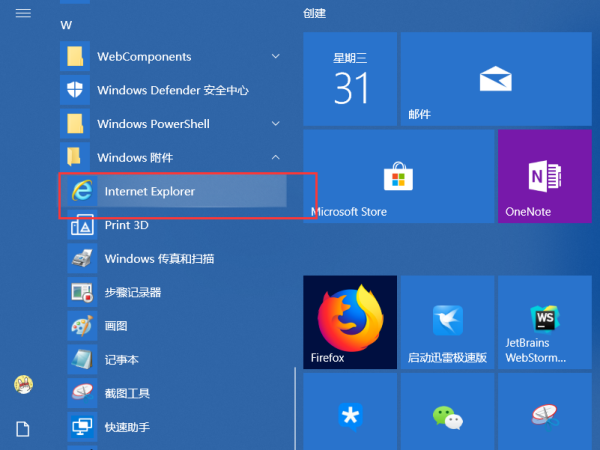Open the JetBrains WebStorm tile
This screenshot has width=600, height=450.
point(545,322)
